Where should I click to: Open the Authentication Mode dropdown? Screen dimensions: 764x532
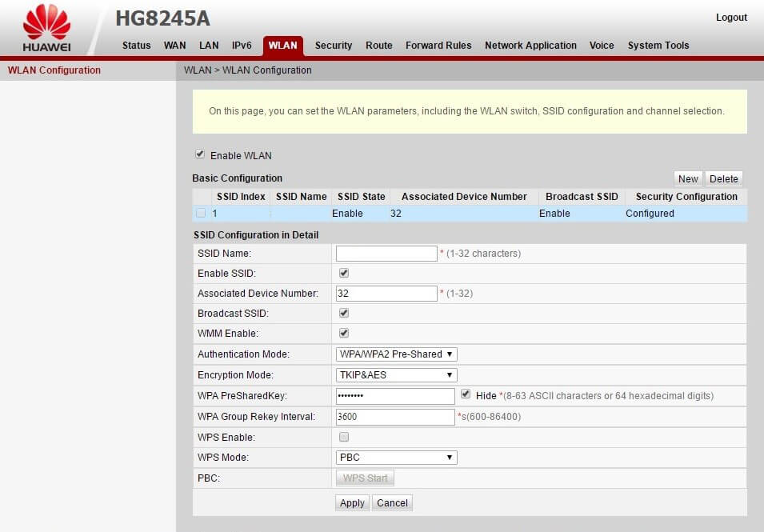[397, 354]
